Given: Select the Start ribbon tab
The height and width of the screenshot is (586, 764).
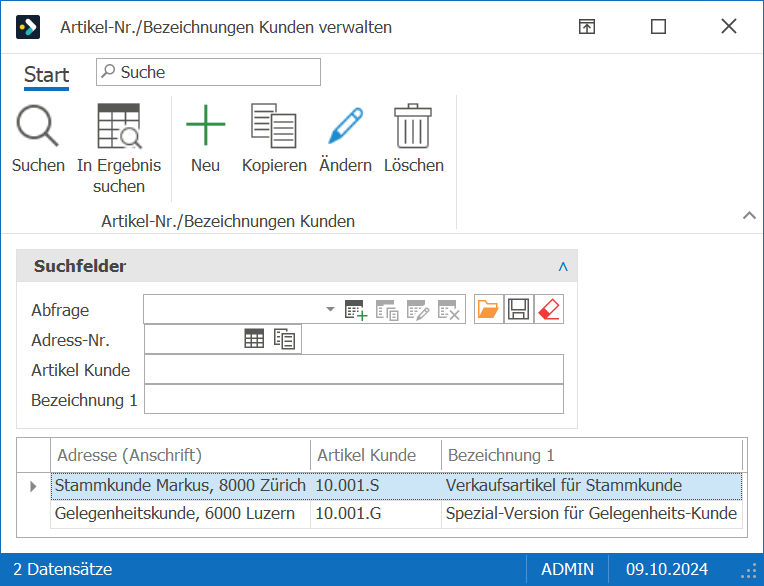Looking at the screenshot, I should pyautogui.click(x=46, y=75).
